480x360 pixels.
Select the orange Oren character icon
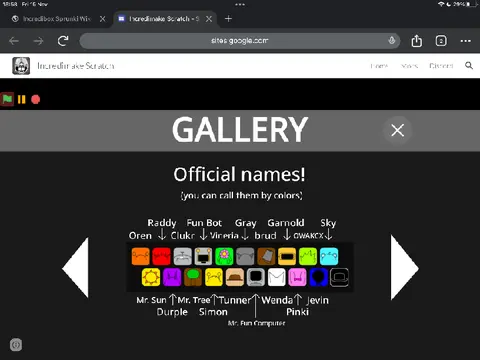tap(141, 256)
